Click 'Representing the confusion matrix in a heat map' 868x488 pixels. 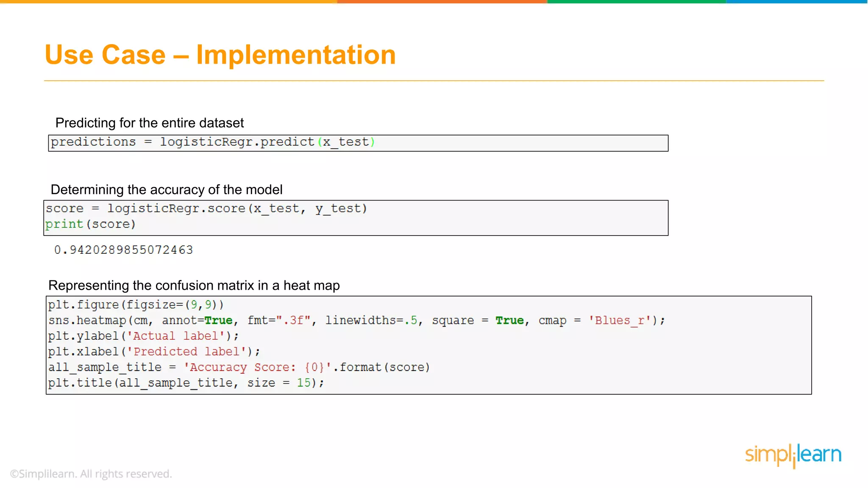coord(194,286)
